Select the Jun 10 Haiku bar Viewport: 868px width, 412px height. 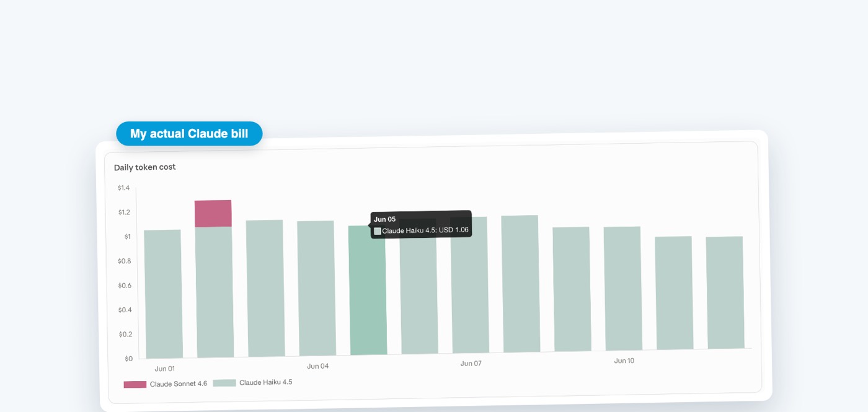tap(623, 289)
